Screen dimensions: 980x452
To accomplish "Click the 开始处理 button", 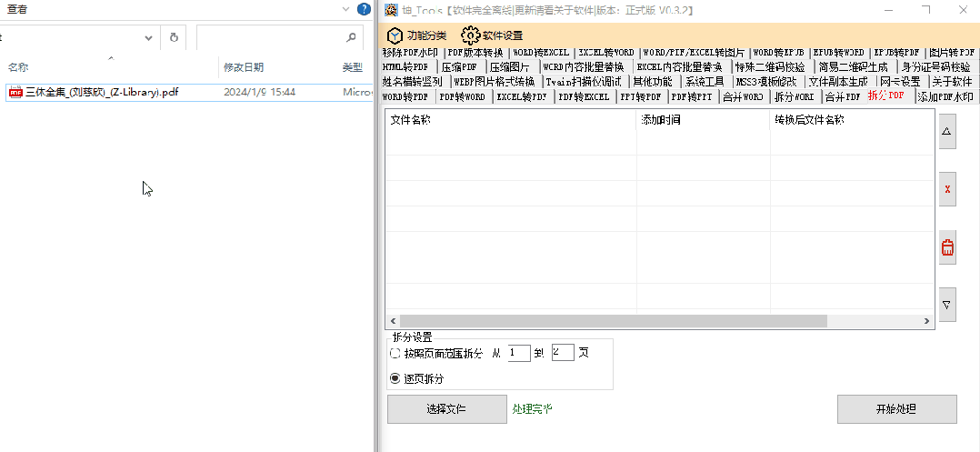I will pos(897,409).
